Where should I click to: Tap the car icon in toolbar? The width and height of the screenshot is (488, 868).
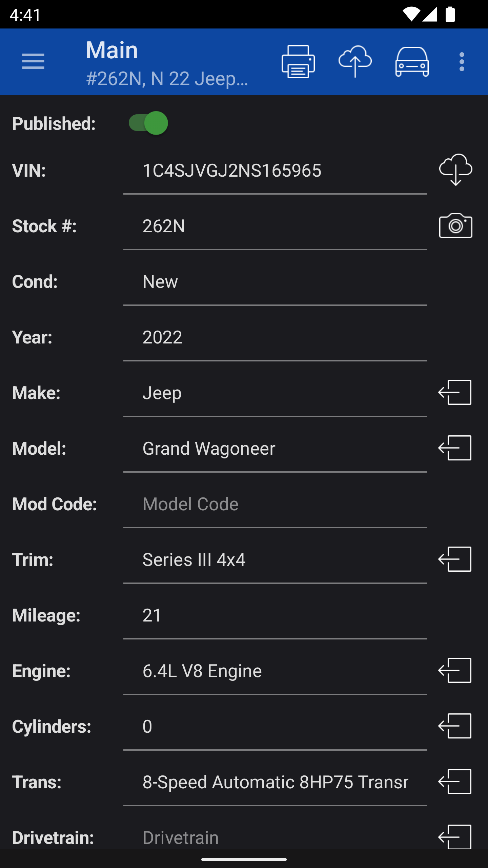click(x=412, y=62)
